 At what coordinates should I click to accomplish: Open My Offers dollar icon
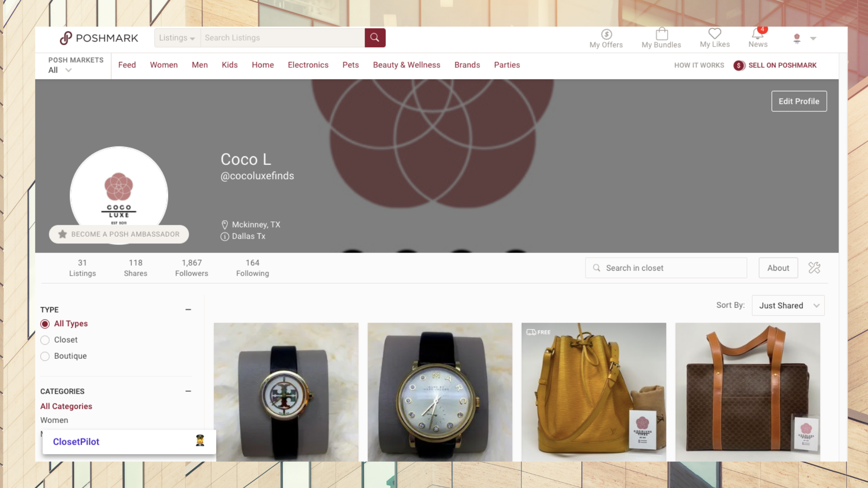coord(606,34)
